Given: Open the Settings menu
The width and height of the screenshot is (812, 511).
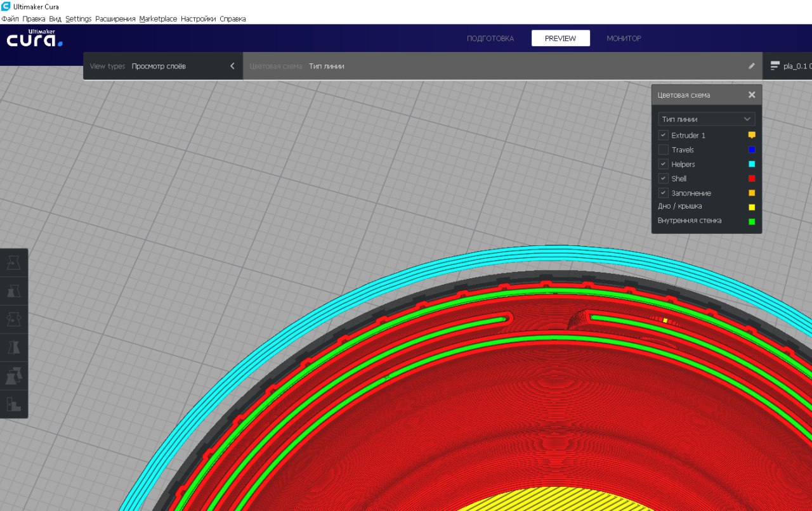Looking at the screenshot, I should 79,19.
